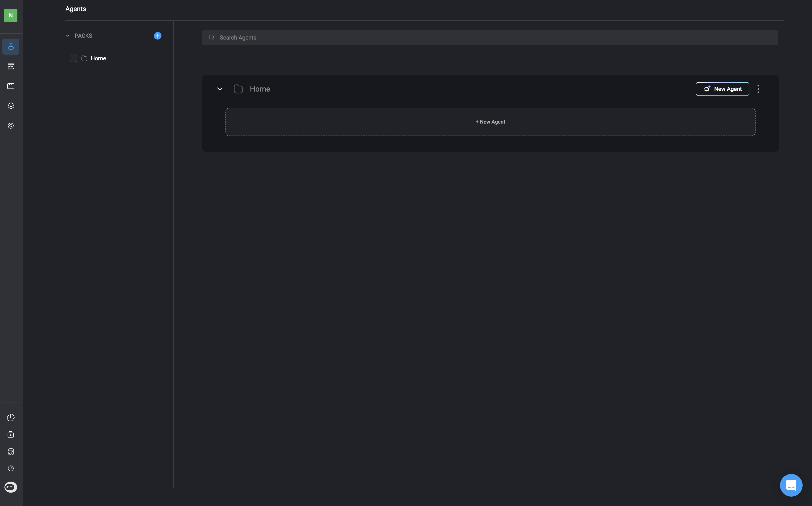Click the folder icon beside Home heading
This screenshot has width=812, height=506.
pos(238,89)
